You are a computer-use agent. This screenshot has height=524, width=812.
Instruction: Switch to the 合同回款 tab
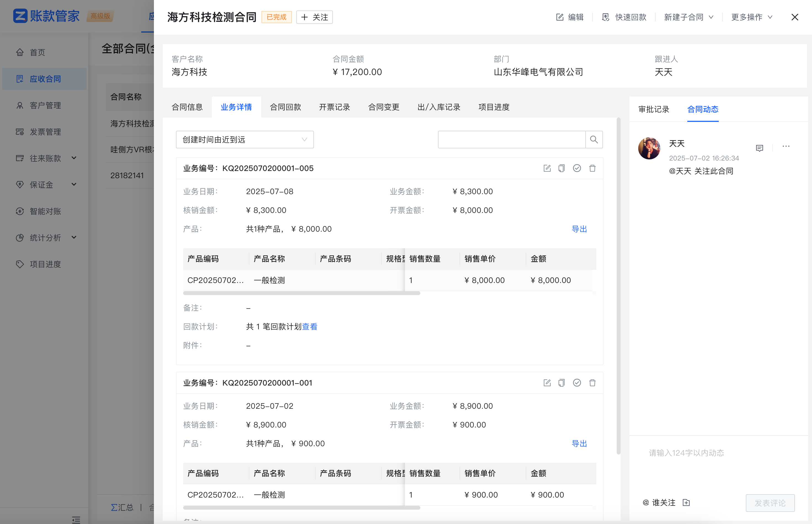[285, 107]
